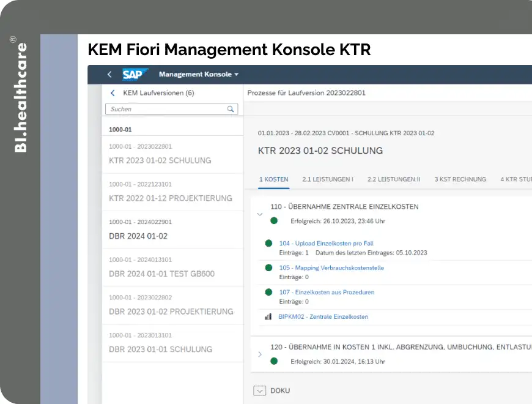Image resolution: width=532 pixels, height=404 pixels.
Task: Select the DBR 2024 01-02 entry
Action: (x=172, y=230)
